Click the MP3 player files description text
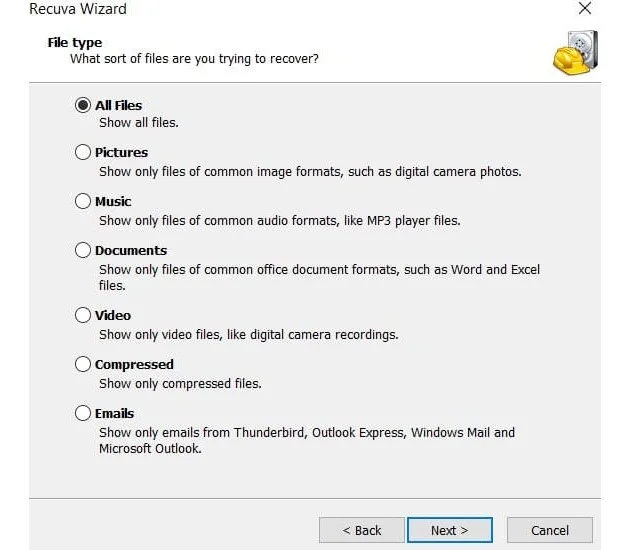Image resolution: width=640 pixels, height=550 pixels. (x=280, y=221)
